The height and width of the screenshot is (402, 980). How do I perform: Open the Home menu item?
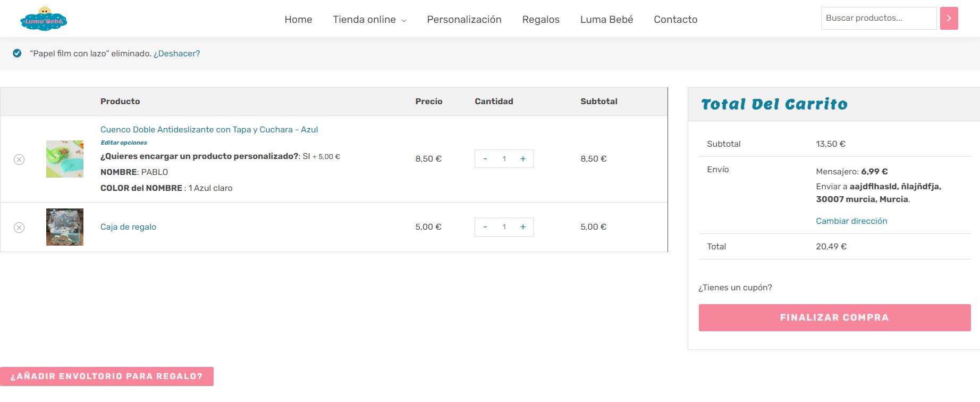tap(298, 20)
